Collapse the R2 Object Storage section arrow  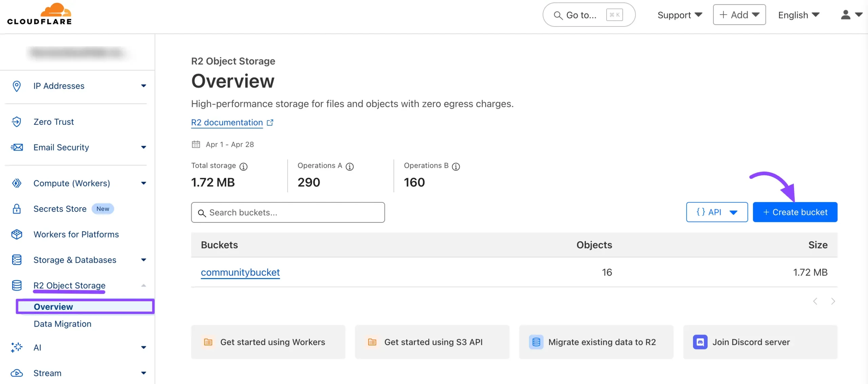144,285
